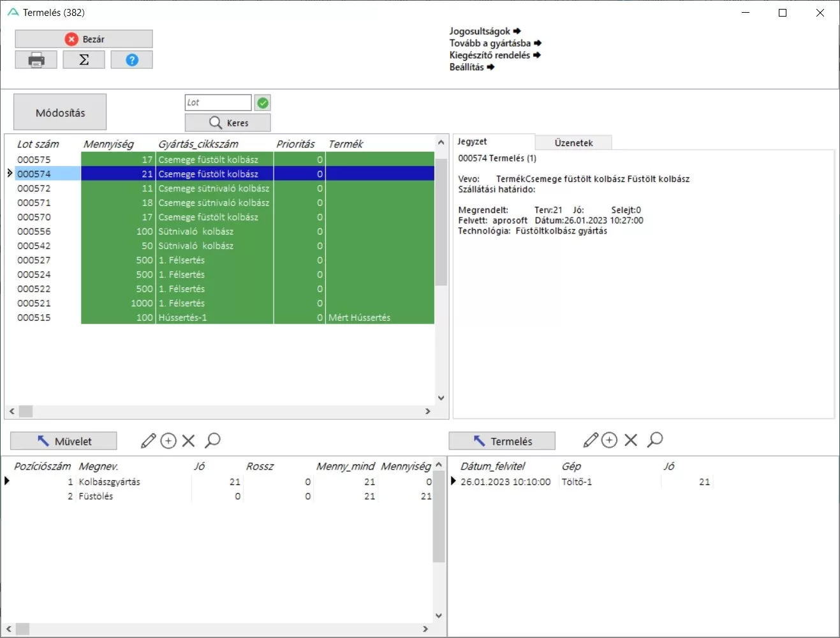Click the green checkmark next to Lot field
The image size is (840, 638).
[x=263, y=103]
